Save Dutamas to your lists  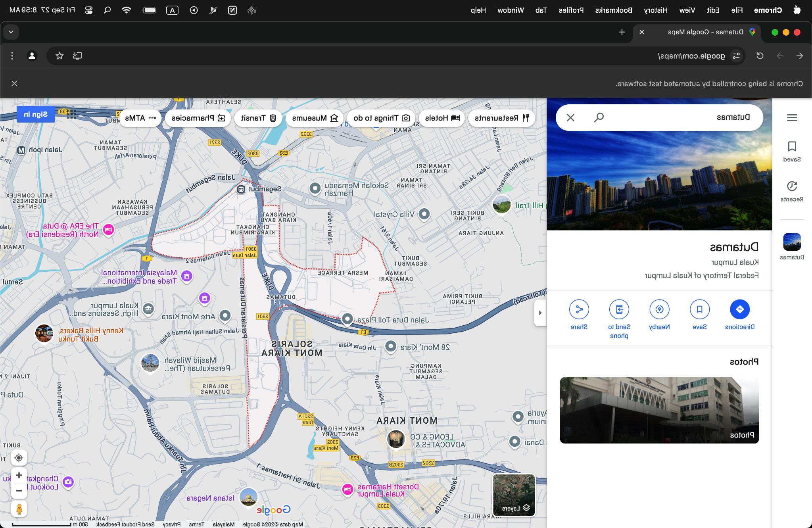[699, 315]
